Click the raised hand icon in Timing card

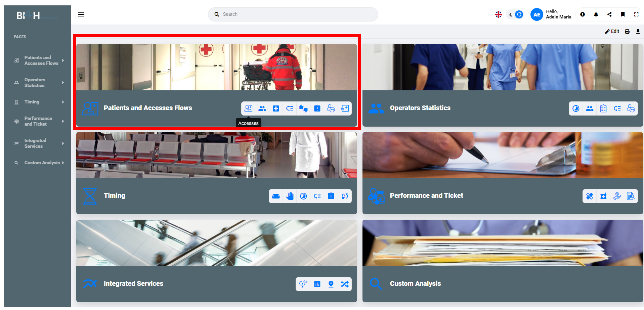coord(290,196)
